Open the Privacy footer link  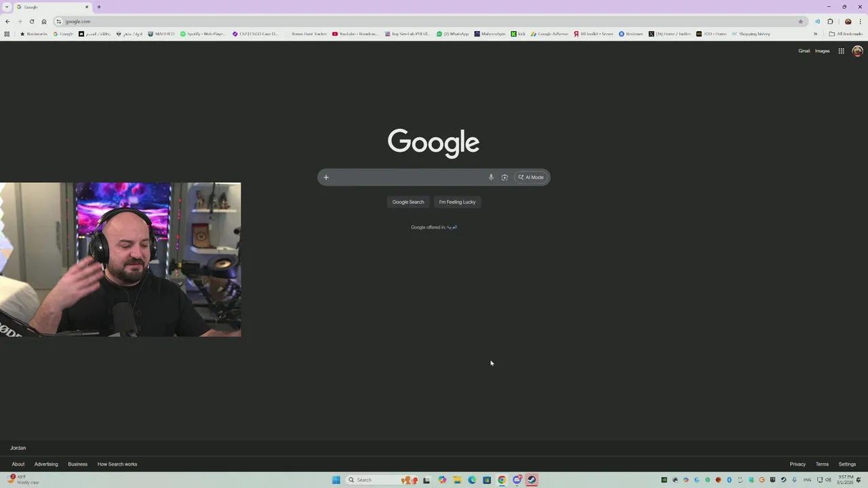pos(797,464)
